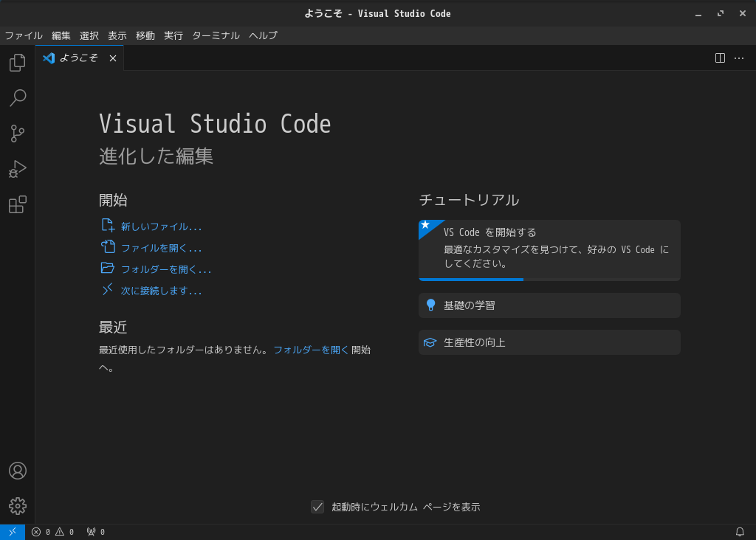Open the Explorer view in activity bar

point(18,63)
